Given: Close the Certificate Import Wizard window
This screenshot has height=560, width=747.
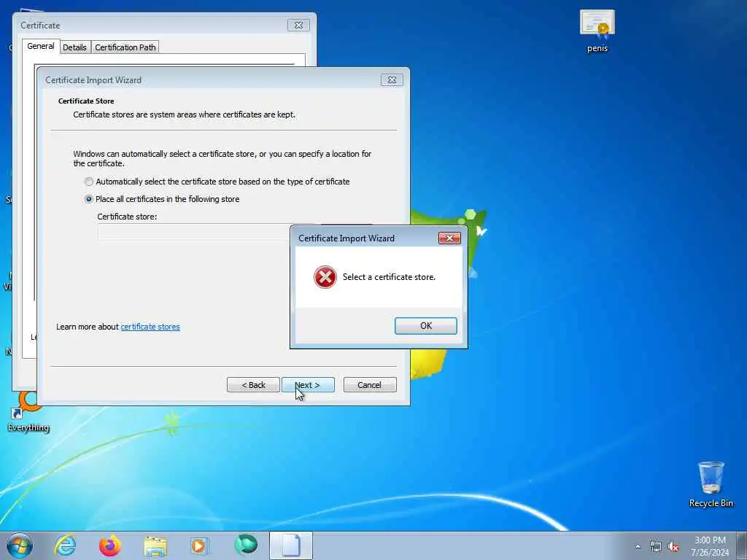Looking at the screenshot, I should (x=392, y=80).
